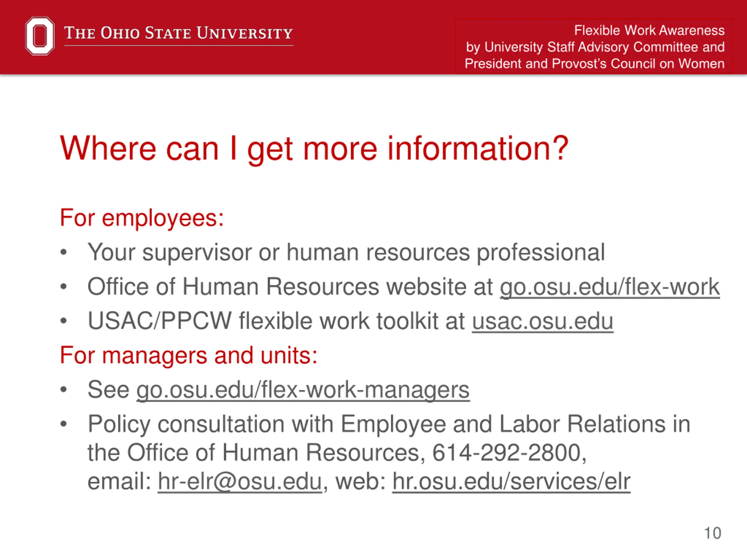This screenshot has height=560, width=747.
Task: Open the go.osu.edu/flex-work link
Action: click(610, 287)
